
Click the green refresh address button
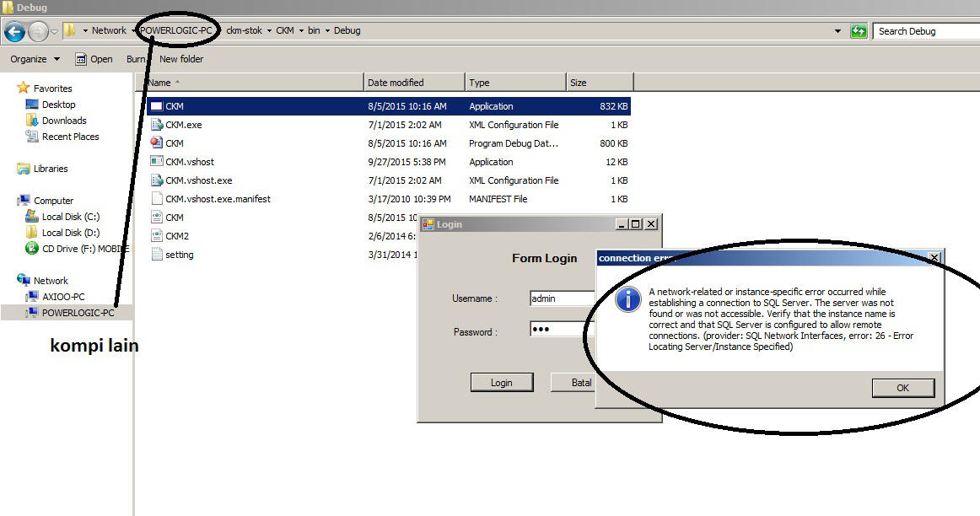[x=859, y=31]
